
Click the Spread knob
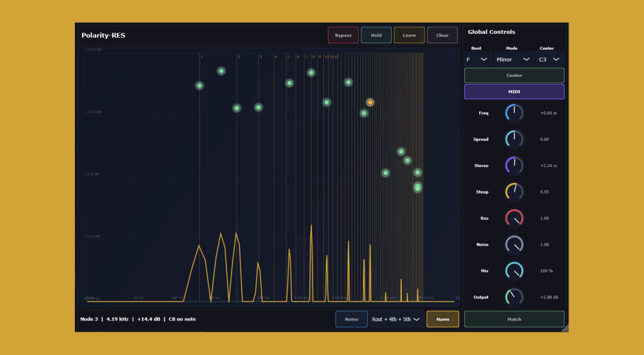point(514,139)
